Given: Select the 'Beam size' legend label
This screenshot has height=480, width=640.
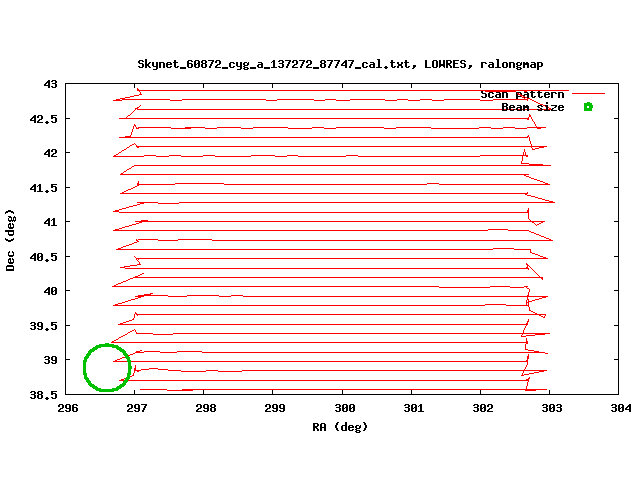Looking at the screenshot, I should (x=533, y=107).
